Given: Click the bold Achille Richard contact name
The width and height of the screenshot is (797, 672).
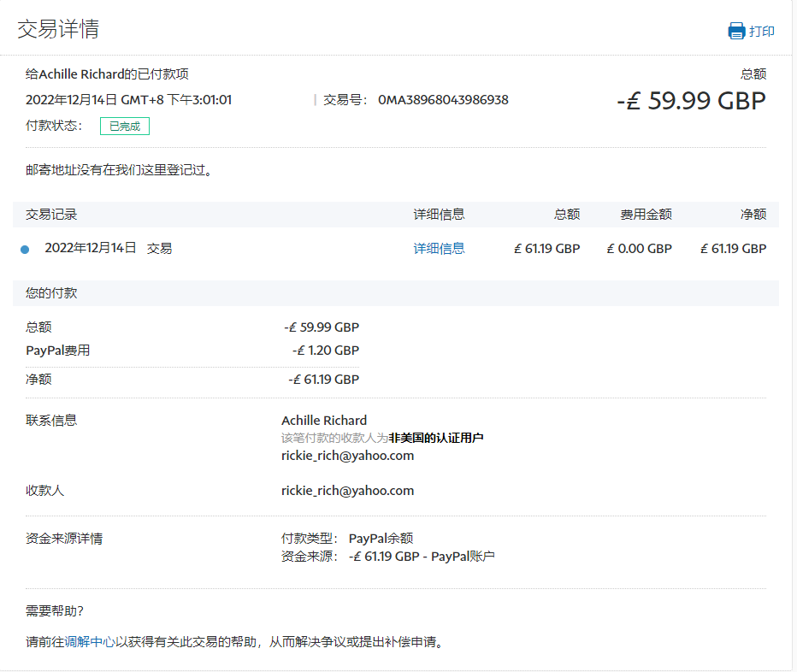Looking at the screenshot, I should pyautogui.click(x=324, y=421).
